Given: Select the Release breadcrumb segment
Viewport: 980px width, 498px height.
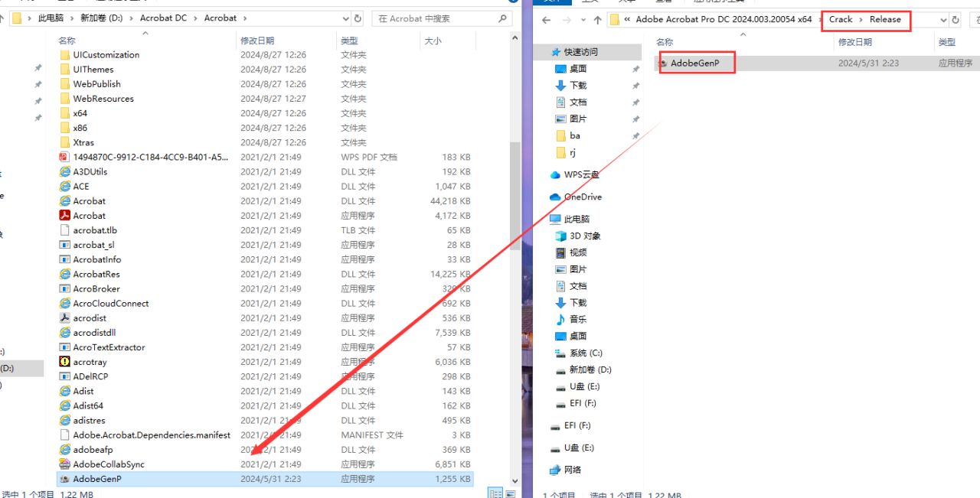Looking at the screenshot, I should coord(884,20).
